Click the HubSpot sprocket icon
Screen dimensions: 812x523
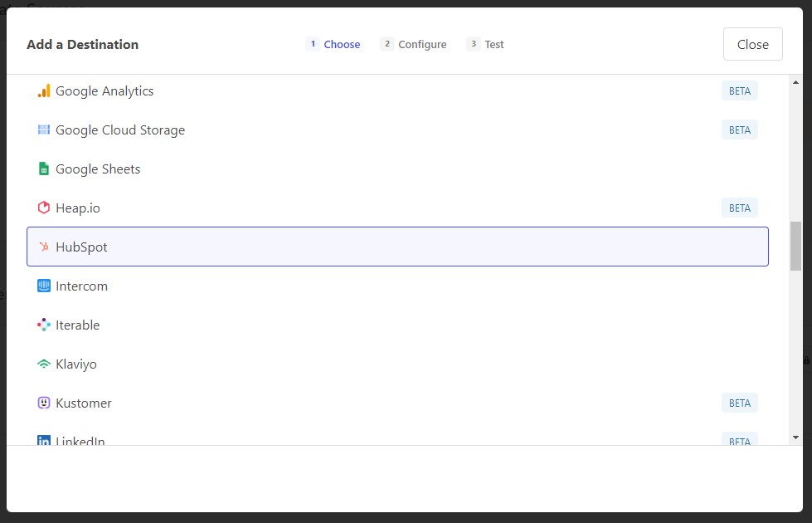tap(43, 247)
